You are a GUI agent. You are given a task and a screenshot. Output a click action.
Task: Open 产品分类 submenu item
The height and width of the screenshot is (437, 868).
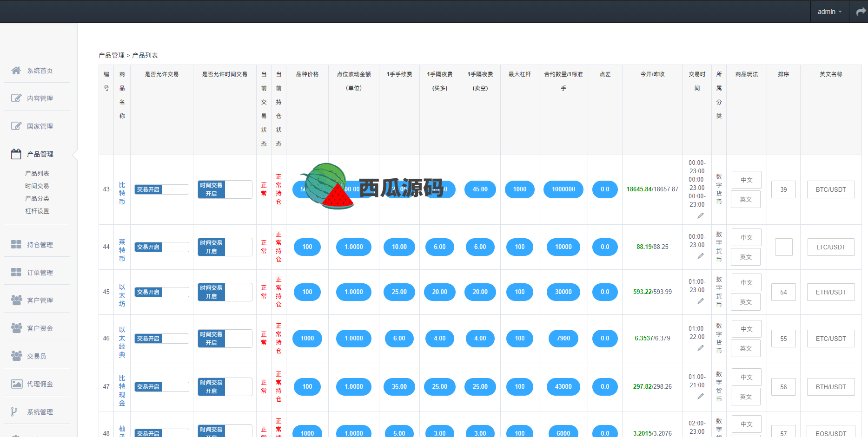click(x=37, y=198)
